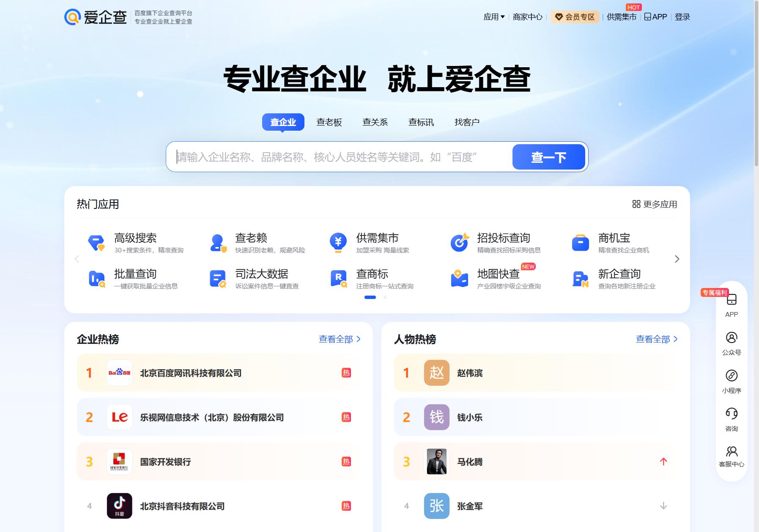Image resolution: width=759 pixels, height=532 pixels.
Task: Click the Baidu logo in 企业热榜
Action: click(120, 373)
